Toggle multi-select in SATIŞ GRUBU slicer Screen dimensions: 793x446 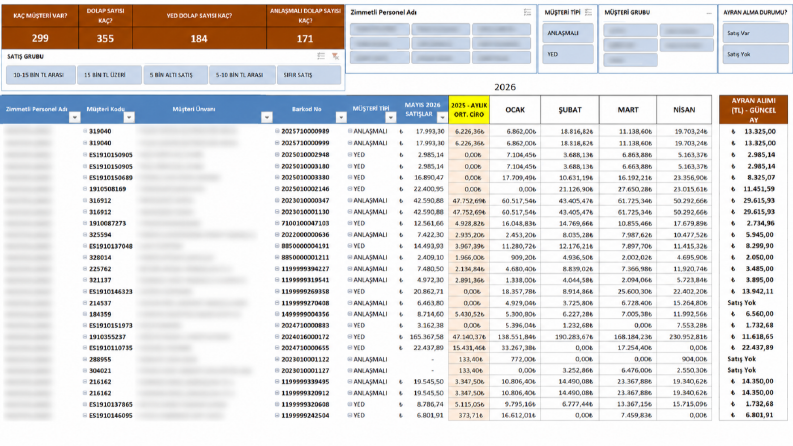click(x=321, y=56)
